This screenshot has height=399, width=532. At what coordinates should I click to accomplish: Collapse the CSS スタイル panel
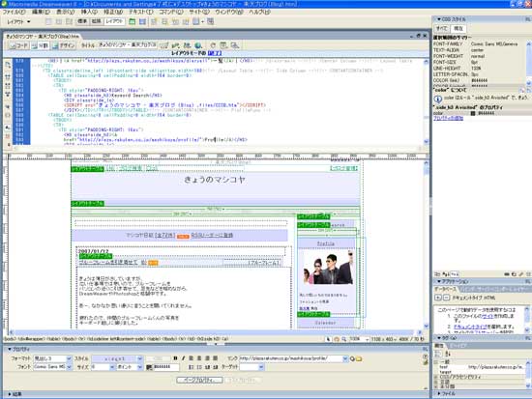click(439, 19)
